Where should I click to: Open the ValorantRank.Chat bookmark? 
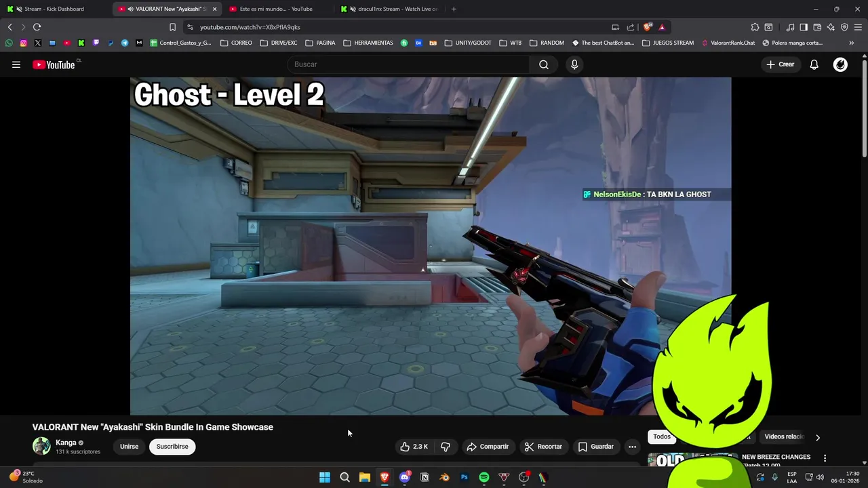[x=728, y=43]
